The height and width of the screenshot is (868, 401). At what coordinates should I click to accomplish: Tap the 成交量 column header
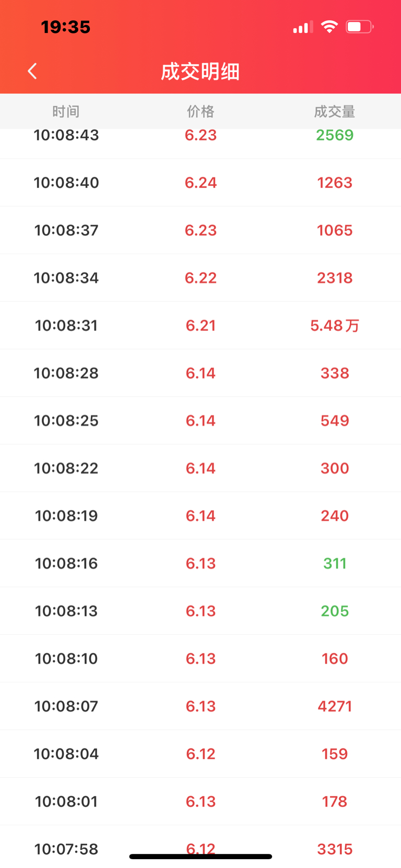[334, 111]
